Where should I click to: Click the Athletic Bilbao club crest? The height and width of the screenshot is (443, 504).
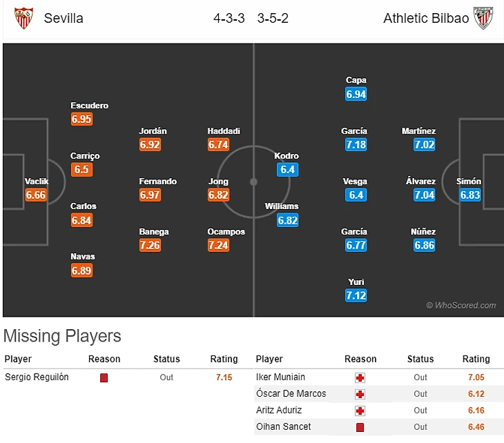(x=483, y=19)
